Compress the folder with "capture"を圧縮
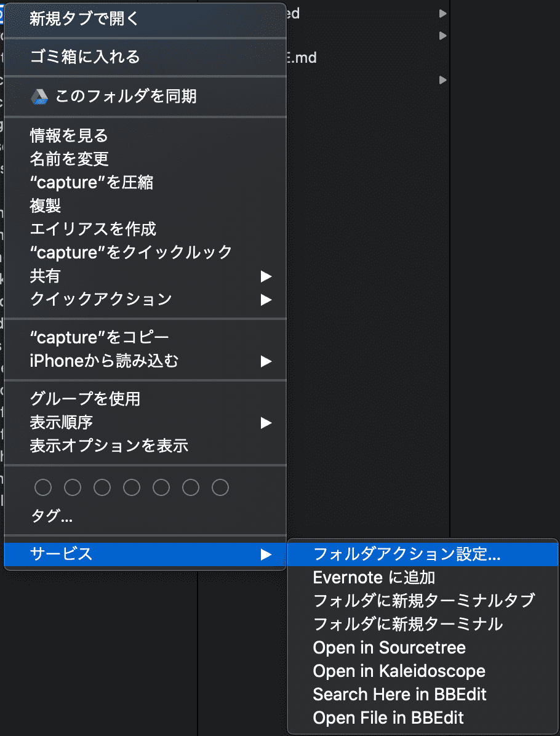Viewport: 560px width, 736px height. [92, 182]
